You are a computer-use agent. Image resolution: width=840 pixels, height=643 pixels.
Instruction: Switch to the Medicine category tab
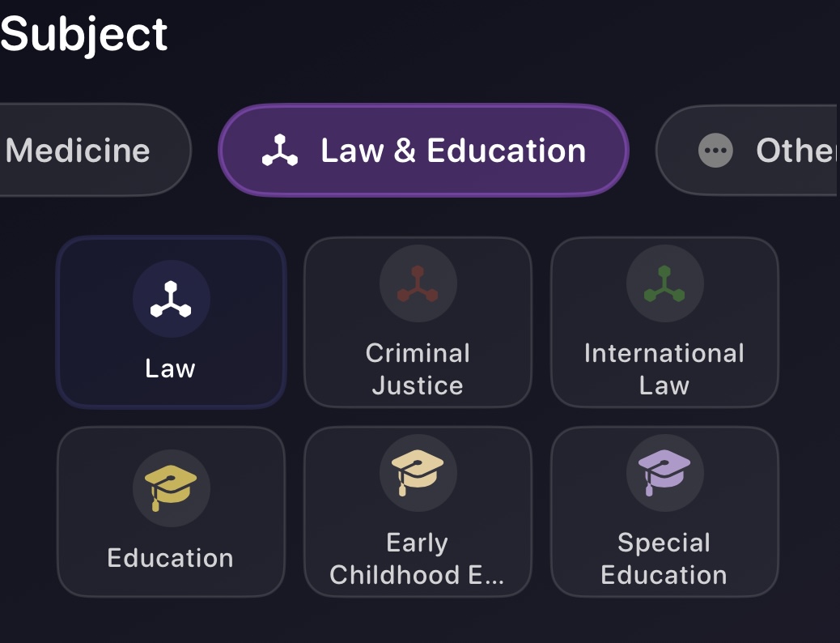click(78, 151)
